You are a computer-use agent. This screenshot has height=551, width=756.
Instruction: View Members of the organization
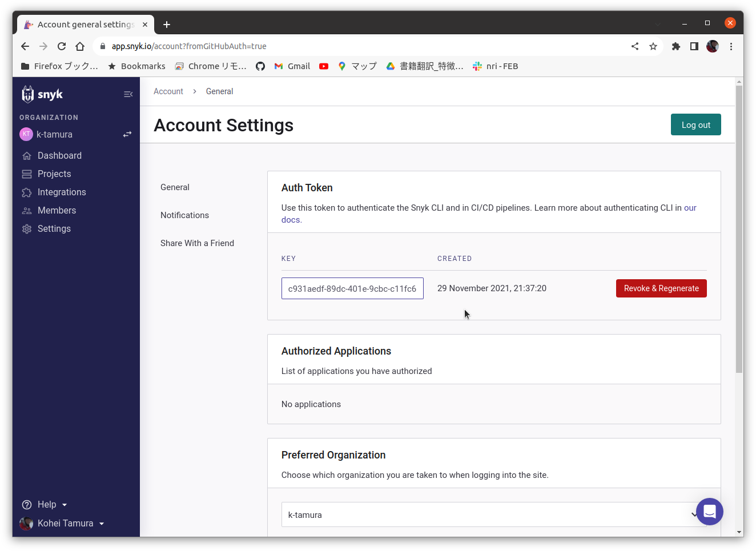(x=57, y=210)
